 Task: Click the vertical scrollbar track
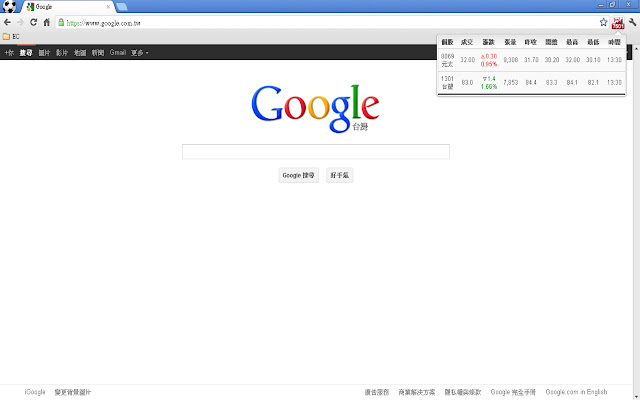point(636,222)
